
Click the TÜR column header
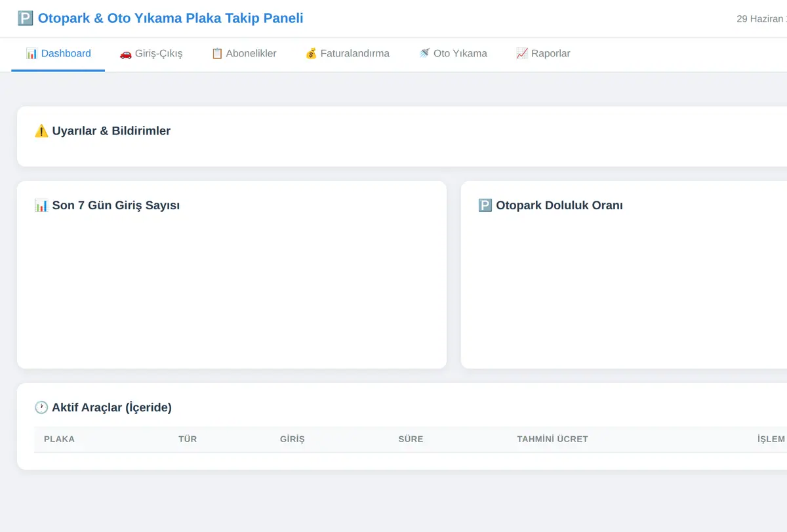188,439
